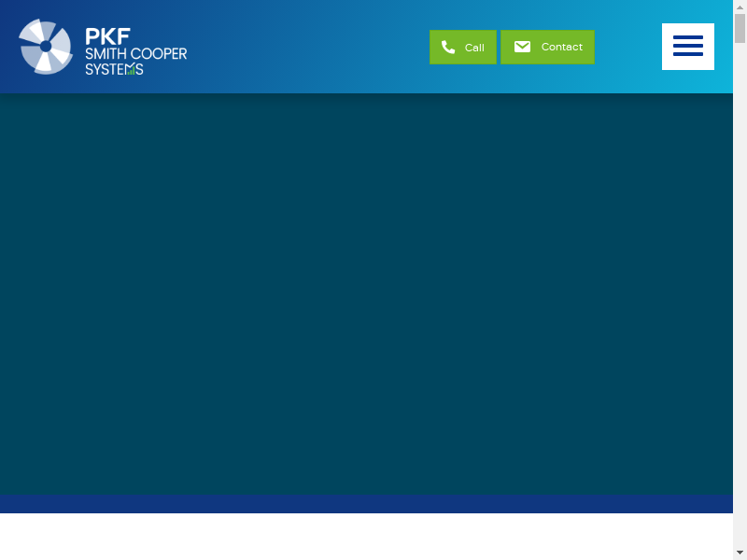
Task: Click empty header between logo and Call
Action: tap(308, 47)
